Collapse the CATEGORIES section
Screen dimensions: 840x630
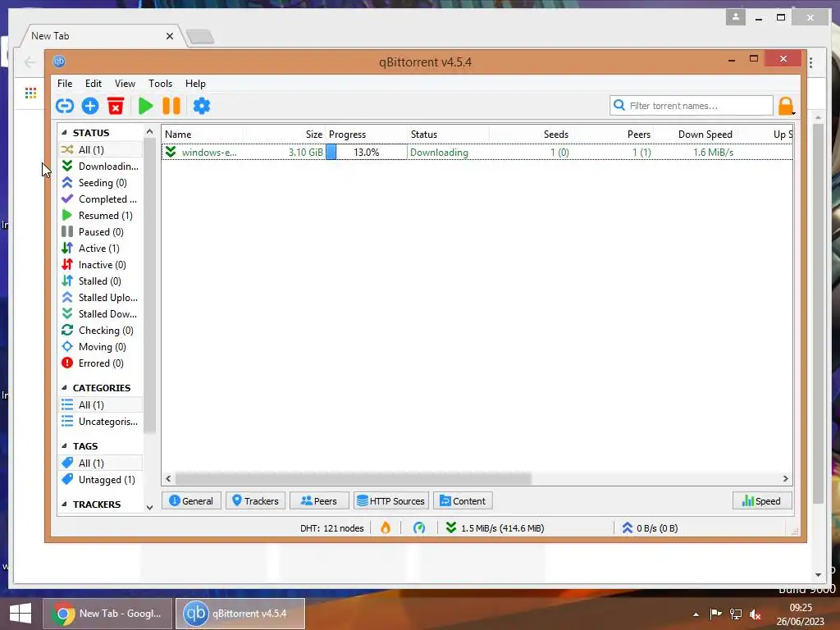pos(64,387)
